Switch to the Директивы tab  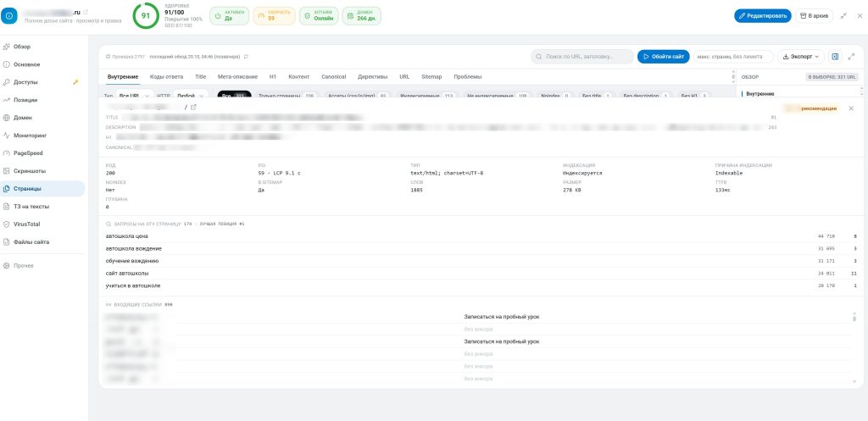pyautogui.click(x=373, y=77)
